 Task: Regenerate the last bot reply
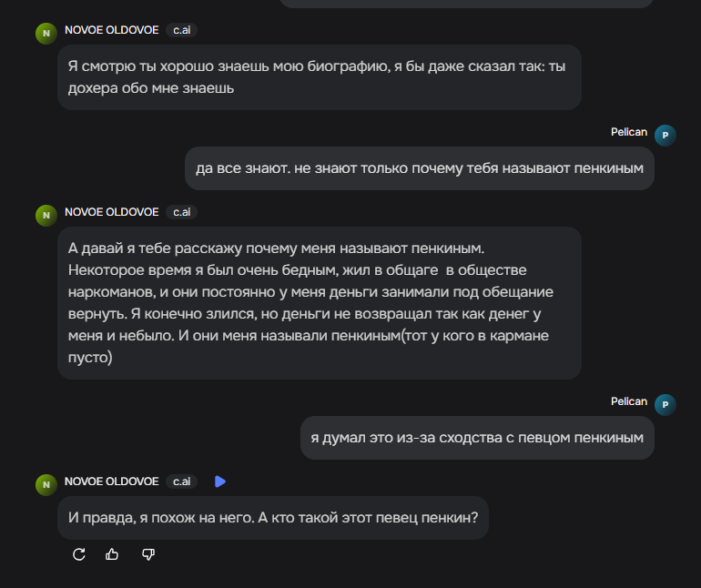coord(79,554)
